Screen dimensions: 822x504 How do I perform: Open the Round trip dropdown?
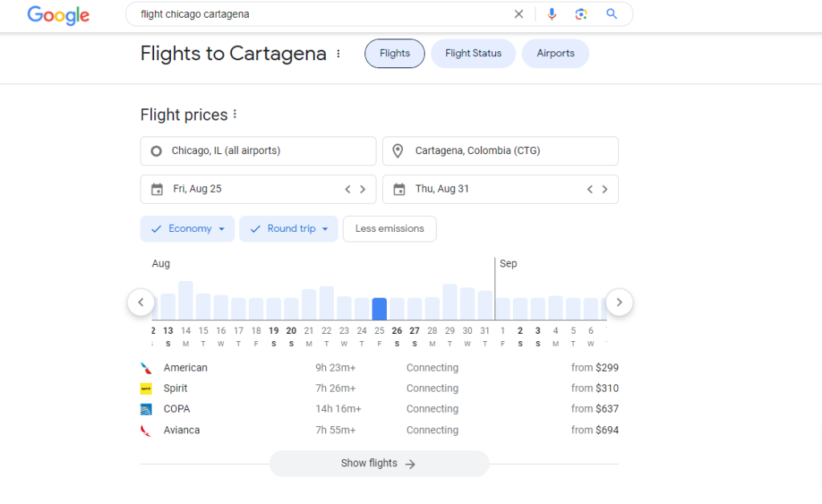(x=288, y=229)
